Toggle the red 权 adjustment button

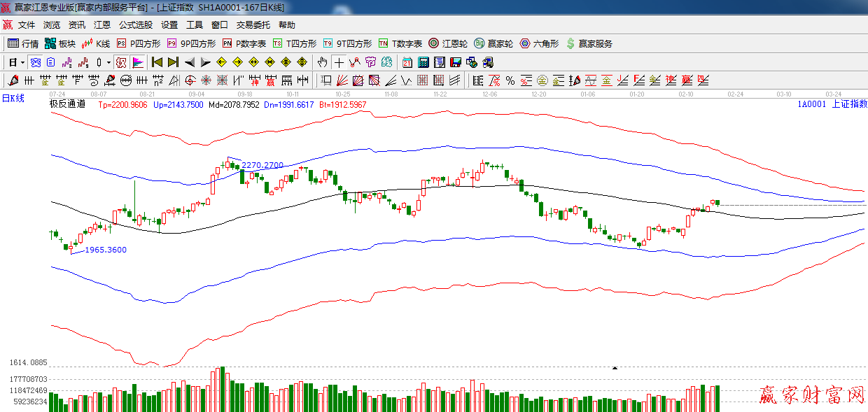click(121, 62)
